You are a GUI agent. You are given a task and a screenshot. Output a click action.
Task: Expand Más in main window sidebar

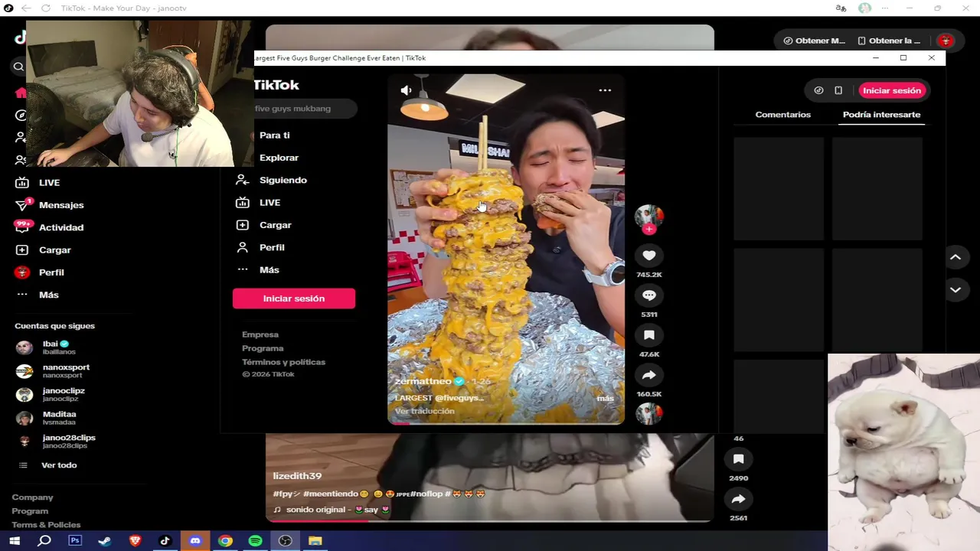[x=38, y=295]
